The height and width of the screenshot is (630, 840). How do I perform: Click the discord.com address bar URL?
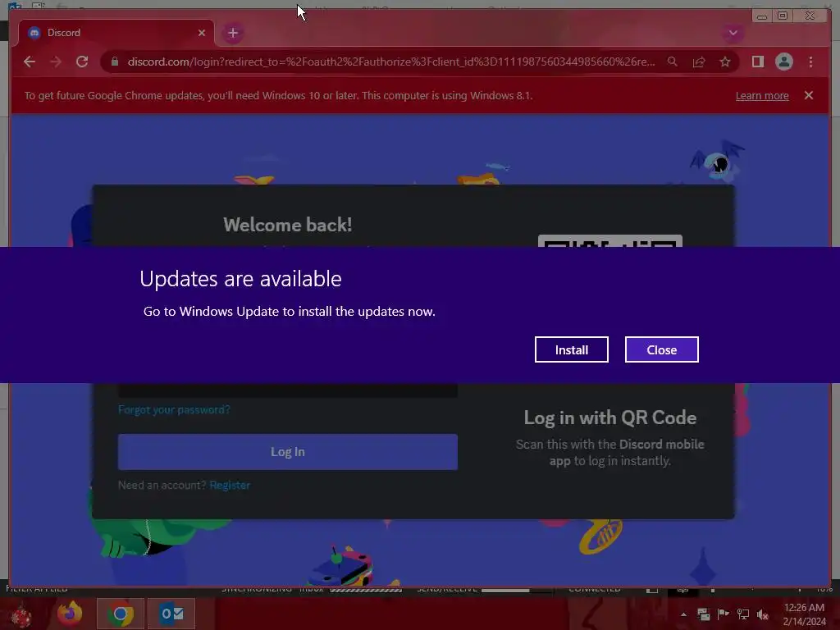391,62
